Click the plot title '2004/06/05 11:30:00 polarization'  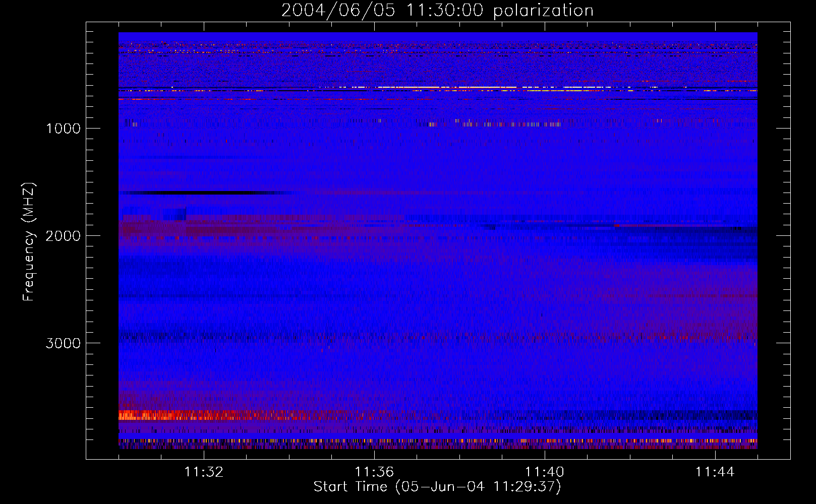tap(437, 11)
